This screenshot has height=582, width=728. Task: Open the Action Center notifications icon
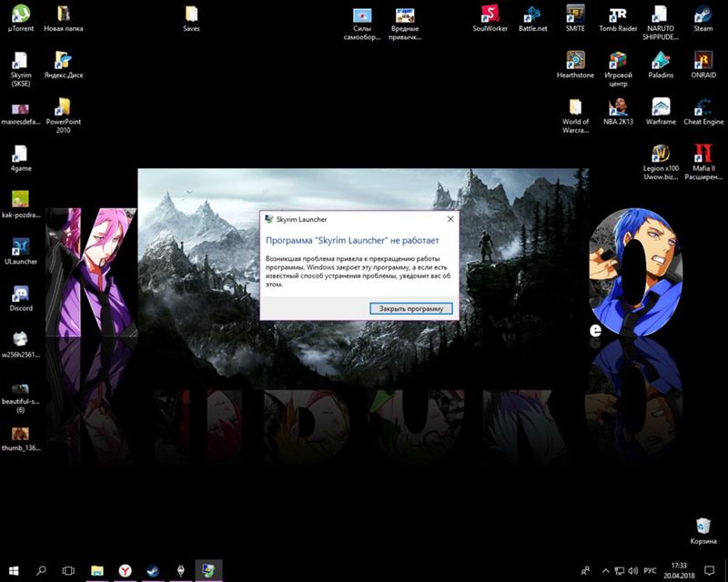[x=710, y=570]
